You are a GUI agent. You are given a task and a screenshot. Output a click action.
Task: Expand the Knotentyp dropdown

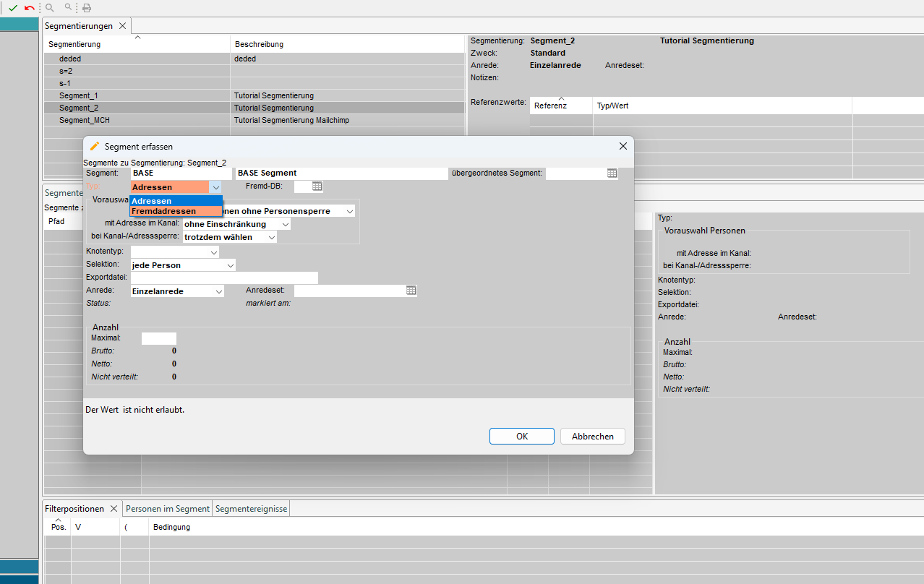pyautogui.click(x=213, y=252)
